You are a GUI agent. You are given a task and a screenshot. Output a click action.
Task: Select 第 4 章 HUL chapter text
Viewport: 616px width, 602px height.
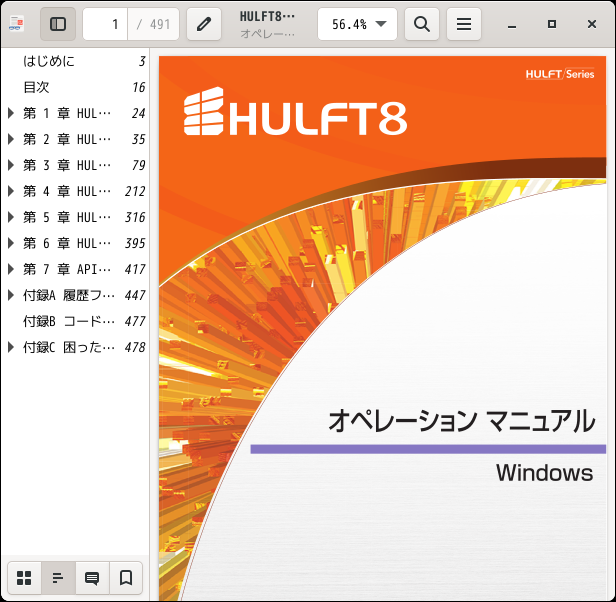[67, 191]
